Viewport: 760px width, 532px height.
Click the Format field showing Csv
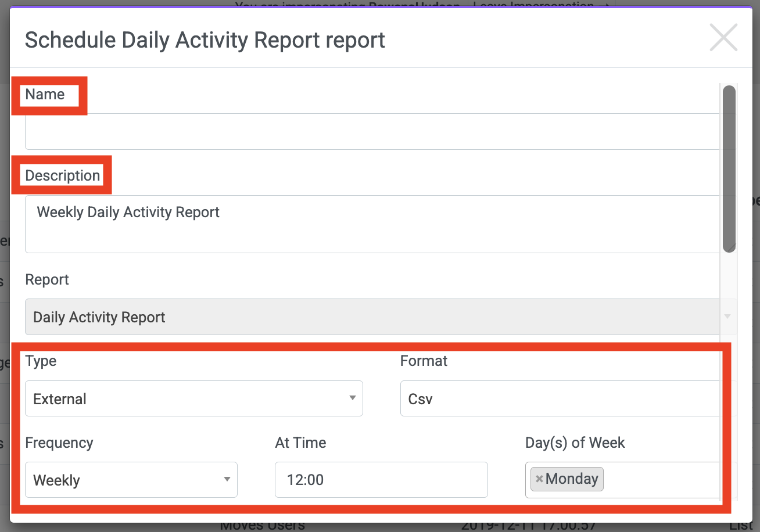point(560,398)
